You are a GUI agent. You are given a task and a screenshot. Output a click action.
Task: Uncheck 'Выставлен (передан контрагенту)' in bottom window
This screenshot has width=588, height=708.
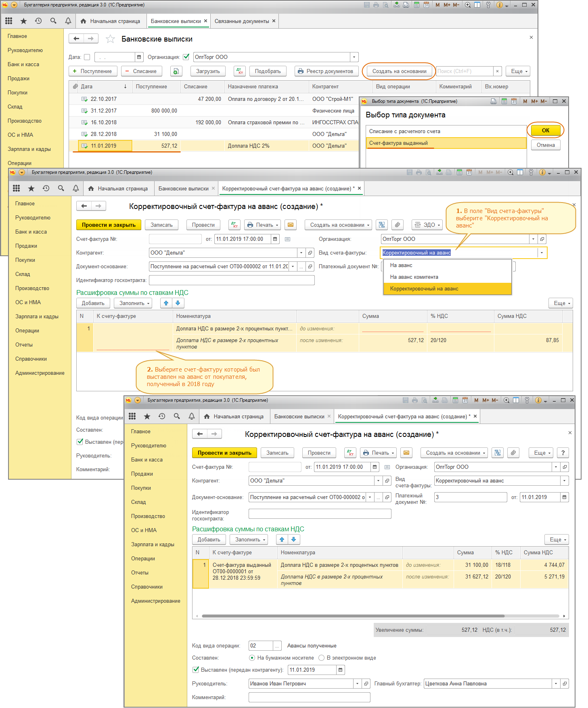click(196, 670)
